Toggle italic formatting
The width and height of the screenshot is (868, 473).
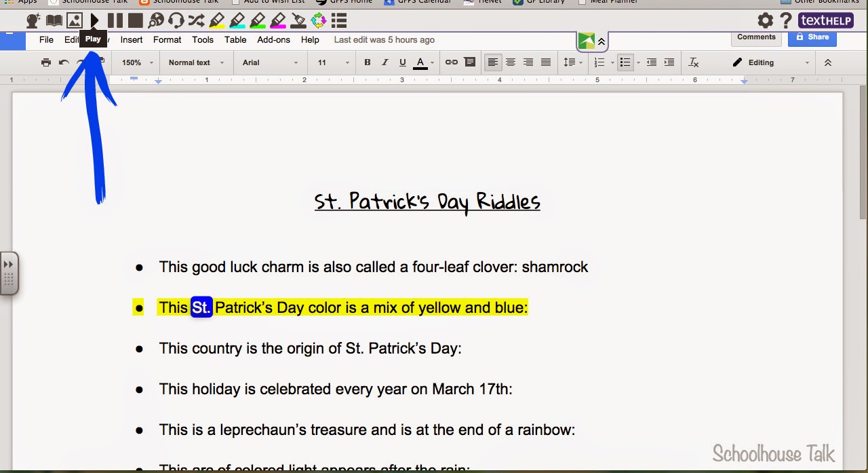[x=385, y=62]
